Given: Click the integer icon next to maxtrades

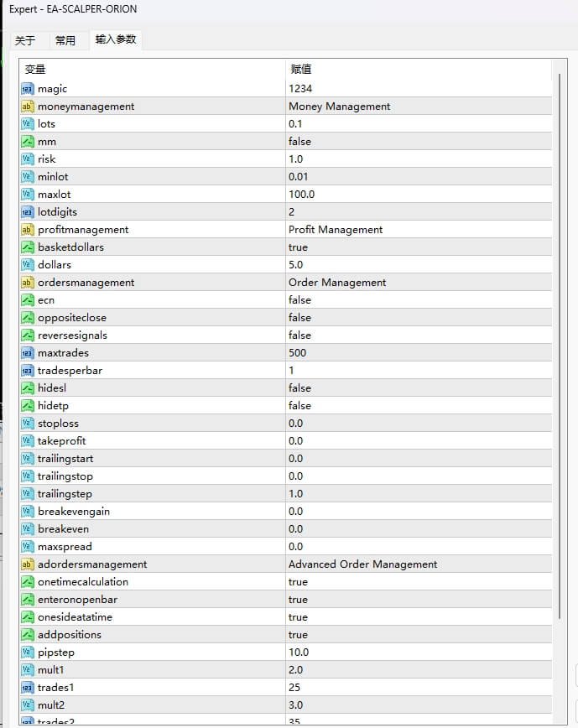Looking at the screenshot, I should (x=27, y=353).
